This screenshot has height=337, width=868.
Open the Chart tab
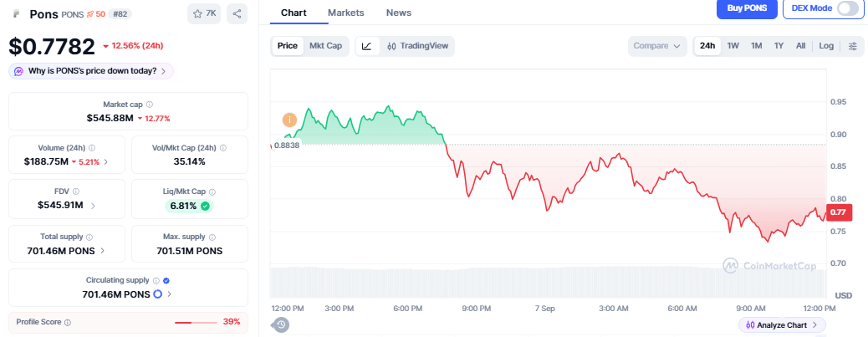tap(294, 13)
